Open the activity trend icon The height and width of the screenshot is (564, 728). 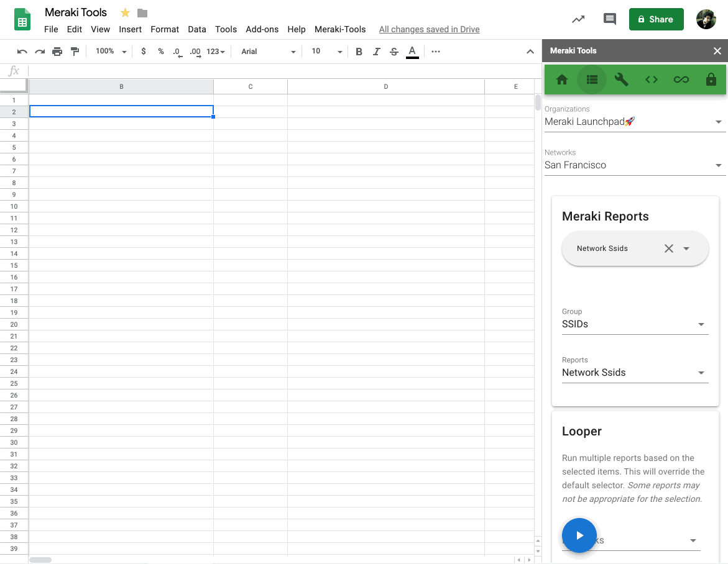coord(578,19)
